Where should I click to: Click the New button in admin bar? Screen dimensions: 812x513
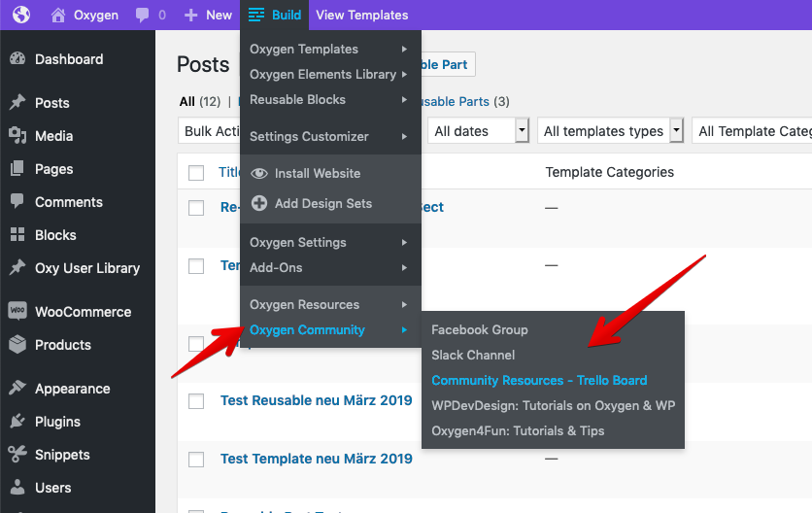pos(208,15)
